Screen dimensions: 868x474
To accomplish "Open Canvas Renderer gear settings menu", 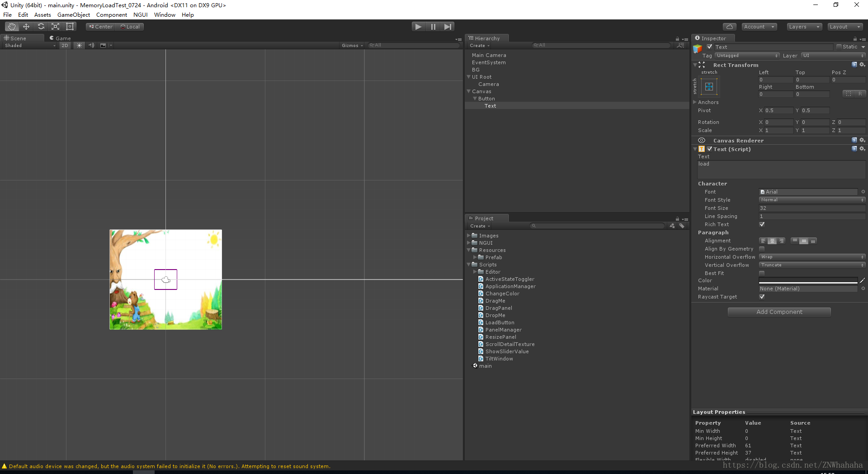I will [x=862, y=140].
